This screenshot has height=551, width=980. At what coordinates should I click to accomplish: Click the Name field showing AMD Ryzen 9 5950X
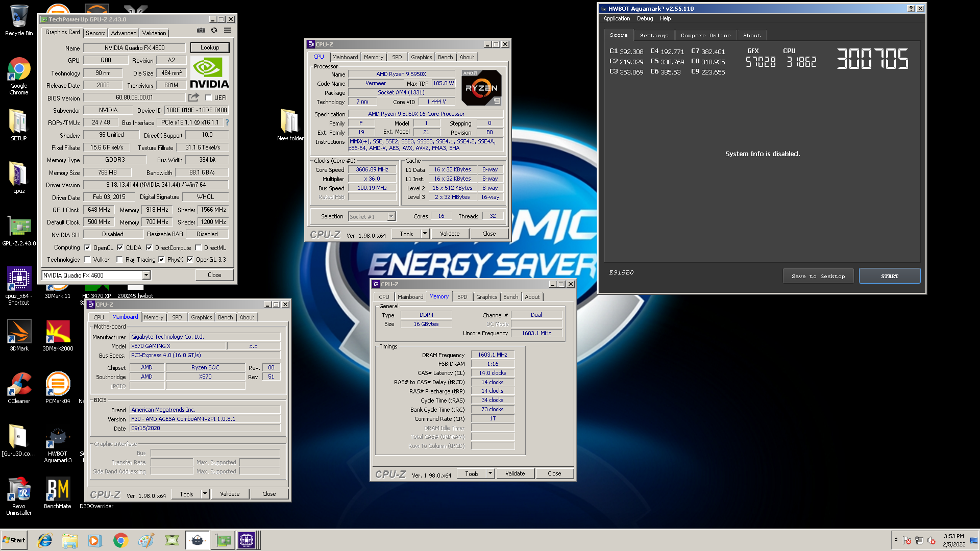[401, 74]
